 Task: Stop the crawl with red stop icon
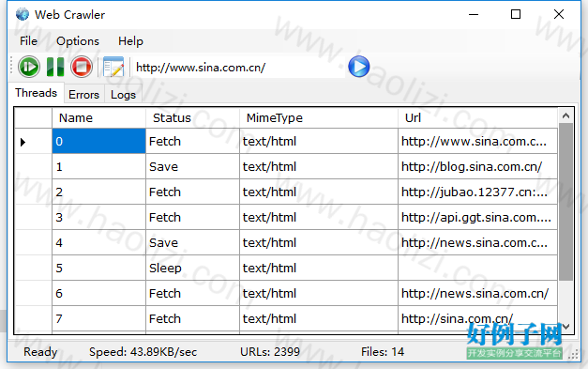82,67
